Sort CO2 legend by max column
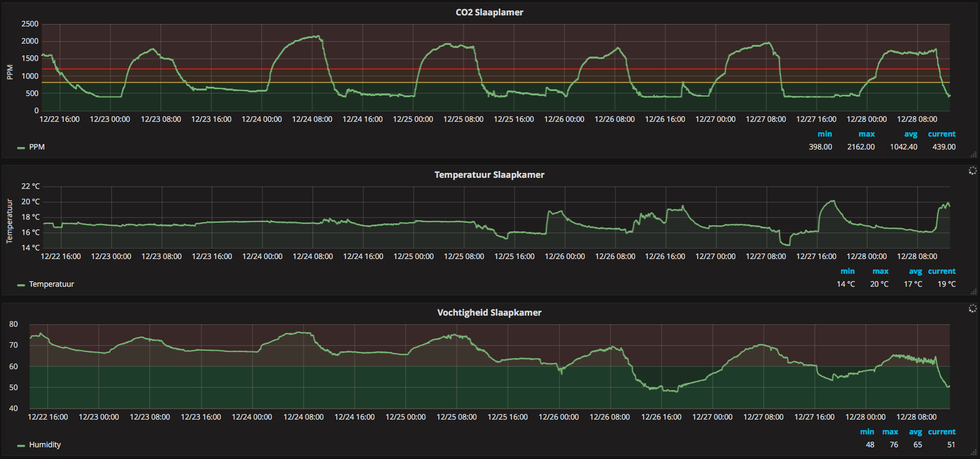The width and height of the screenshot is (980, 459). [x=866, y=134]
